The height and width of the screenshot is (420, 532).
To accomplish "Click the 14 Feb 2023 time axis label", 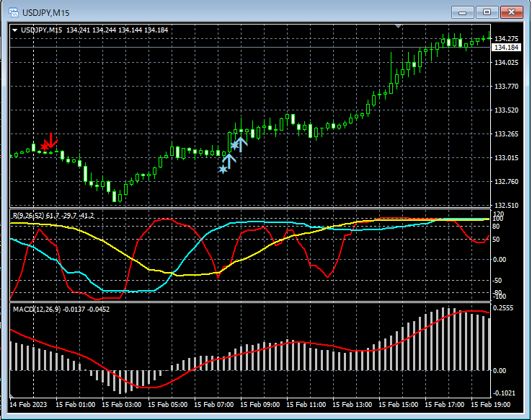I will click(x=28, y=405).
